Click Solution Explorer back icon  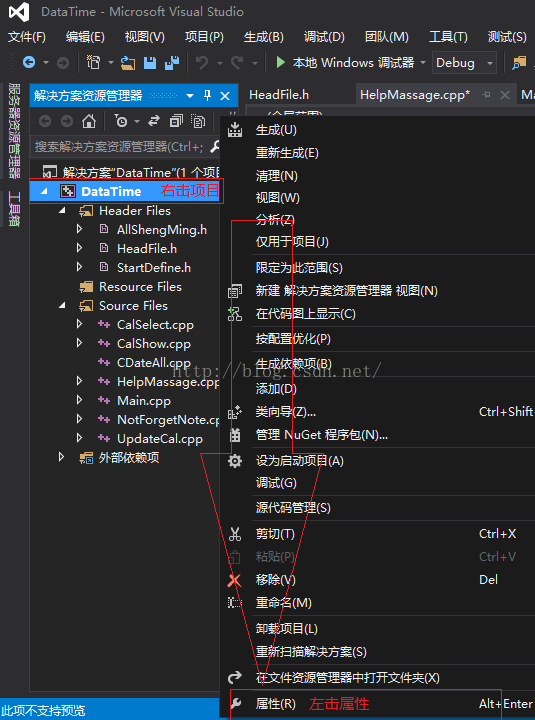point(45,121)
